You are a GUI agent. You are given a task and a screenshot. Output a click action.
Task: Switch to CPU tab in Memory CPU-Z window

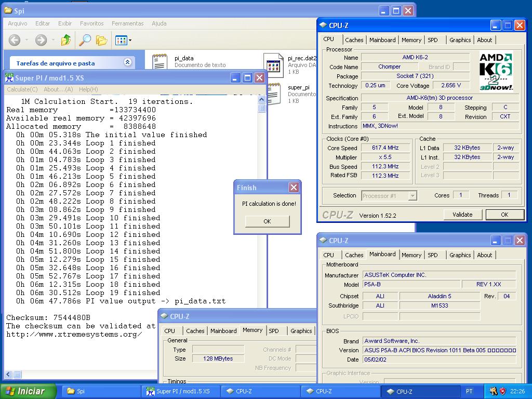point(170,331)
